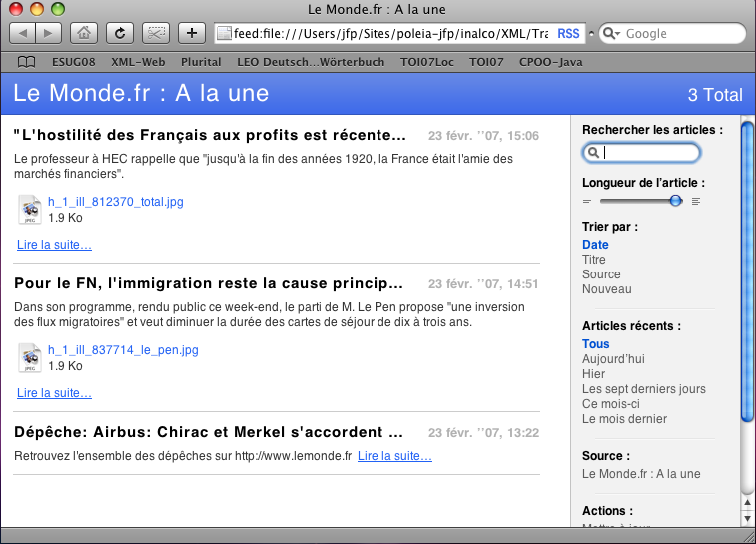
Task: Click the feed title Le Monde.fr : A la une
Action: (x=141, y=93)
